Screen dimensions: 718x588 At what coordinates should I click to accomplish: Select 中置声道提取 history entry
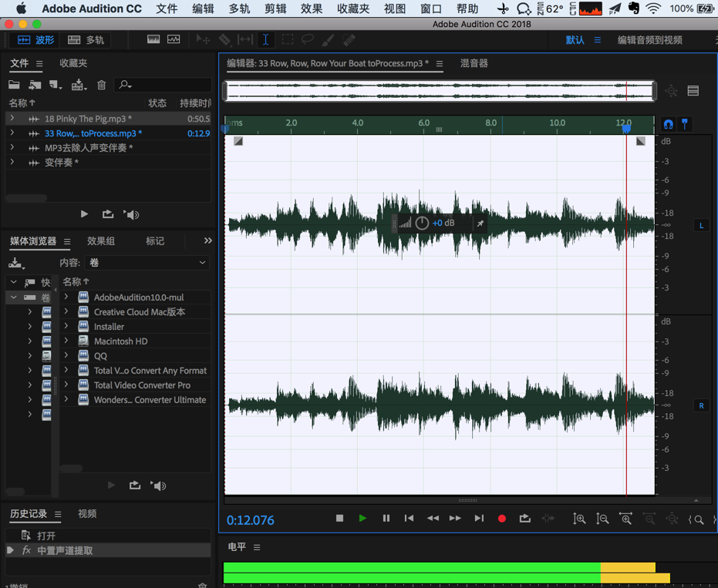(65, 550)
